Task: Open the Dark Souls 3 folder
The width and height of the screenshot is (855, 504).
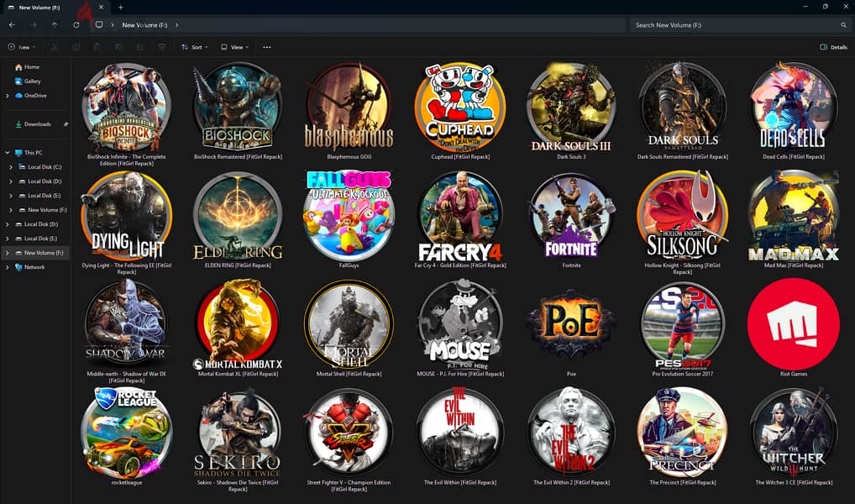Action: 571,108
